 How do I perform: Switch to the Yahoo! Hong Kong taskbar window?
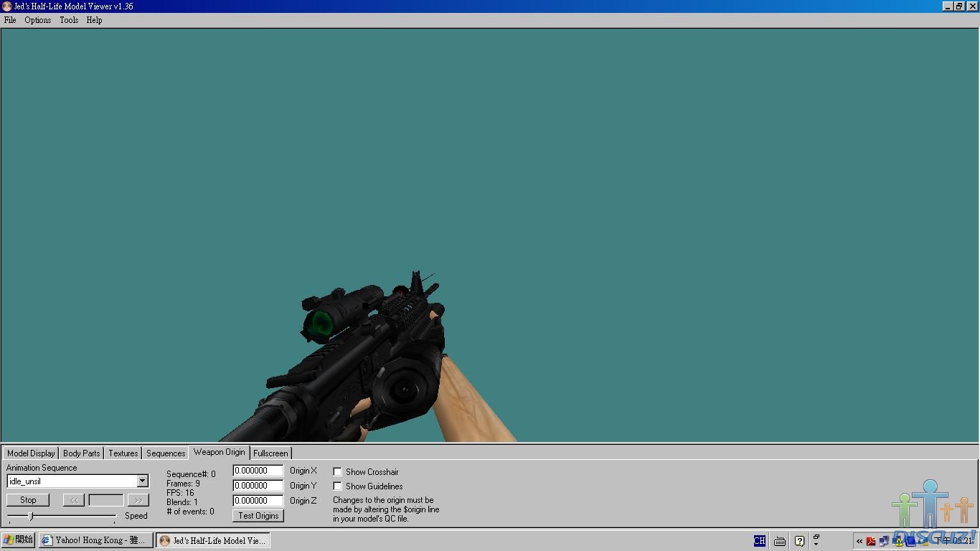pos(95,540)
